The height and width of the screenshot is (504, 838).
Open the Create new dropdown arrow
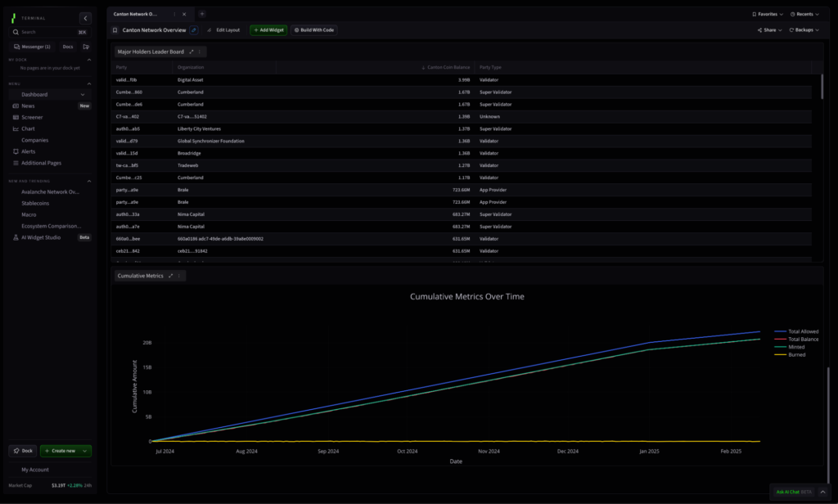click(85, 451)
